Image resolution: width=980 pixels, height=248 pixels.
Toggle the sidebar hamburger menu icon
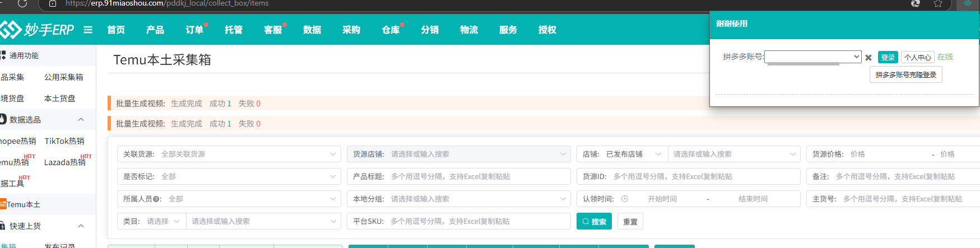click(88, 30)
